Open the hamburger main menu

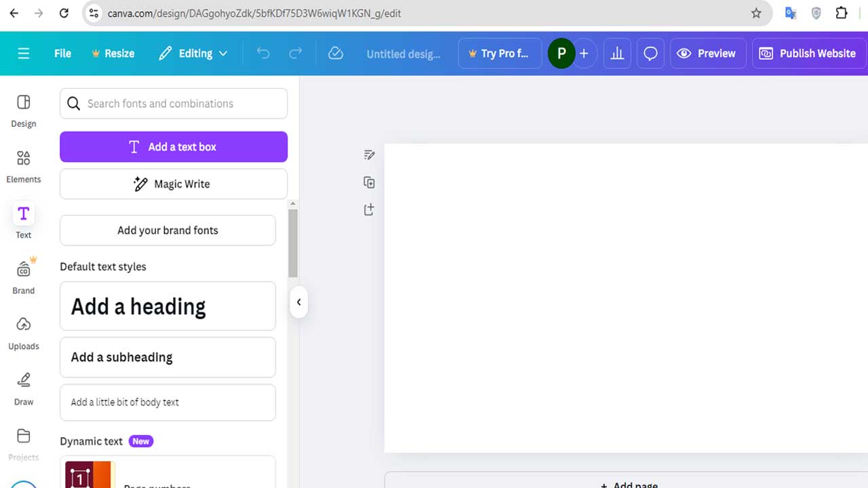[x=24, y=54]
